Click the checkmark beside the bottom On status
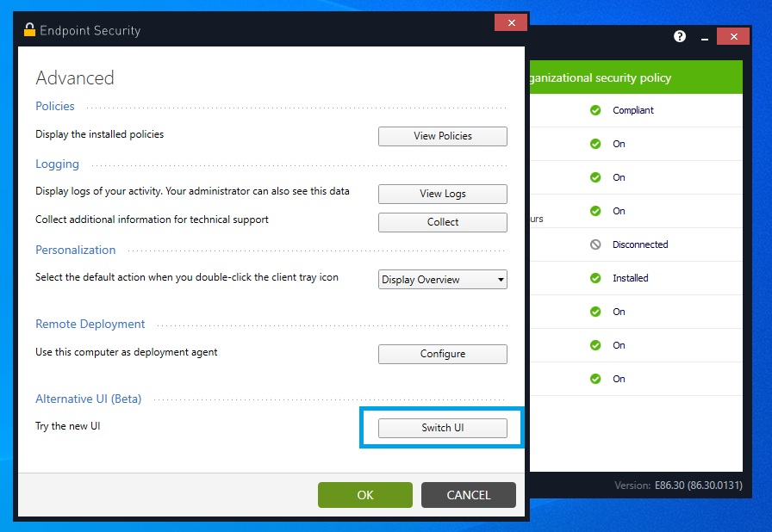Screen dimensions: 772x532 (595, 379)
